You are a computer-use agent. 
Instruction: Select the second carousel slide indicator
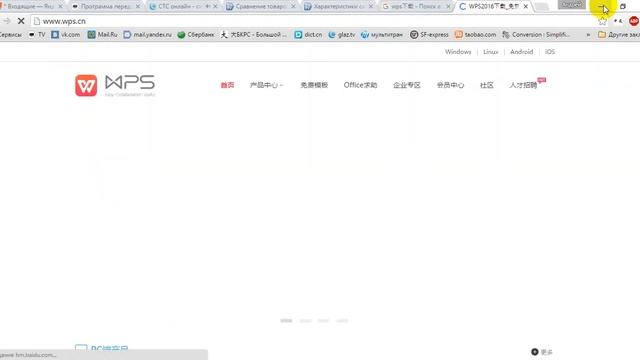click(305, 320)
